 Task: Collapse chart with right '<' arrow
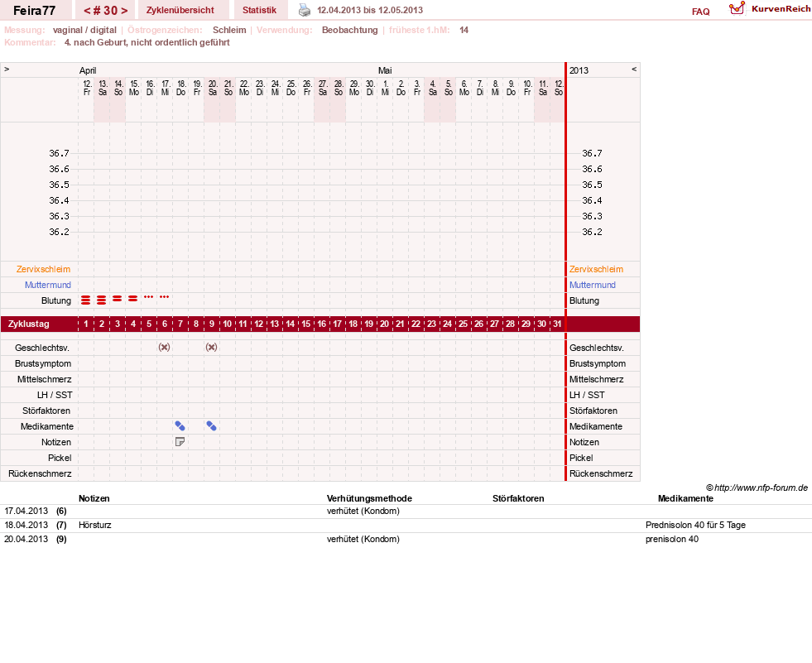[634, 69]
